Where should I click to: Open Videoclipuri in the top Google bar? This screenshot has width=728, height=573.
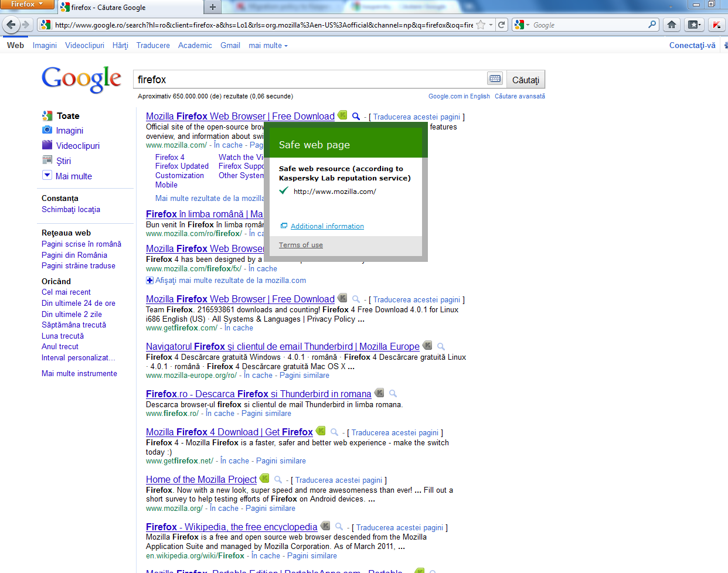click(84, 45)
